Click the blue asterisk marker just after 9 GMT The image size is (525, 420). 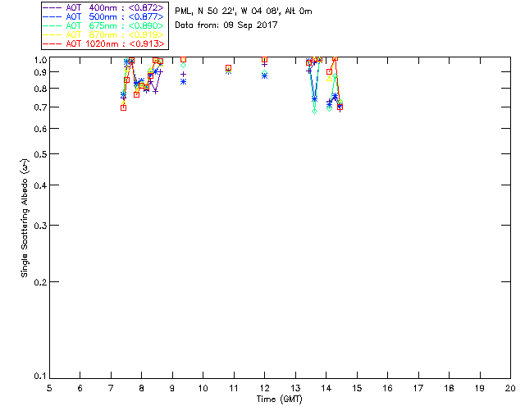tap(183, 81)
